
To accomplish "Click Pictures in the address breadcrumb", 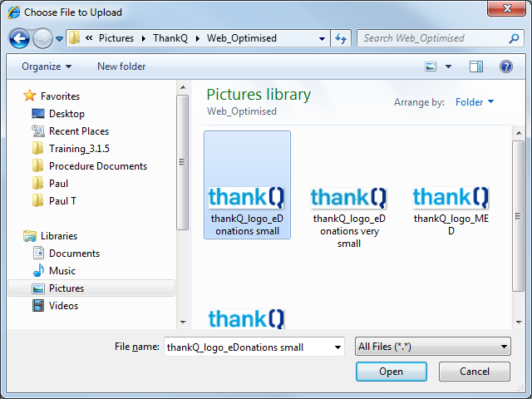I will point(116,38).
